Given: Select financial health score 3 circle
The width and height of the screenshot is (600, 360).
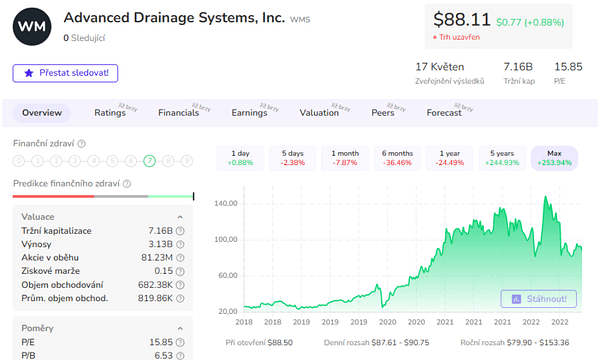Looking at the screenshot, I should [x=75, y=161].
